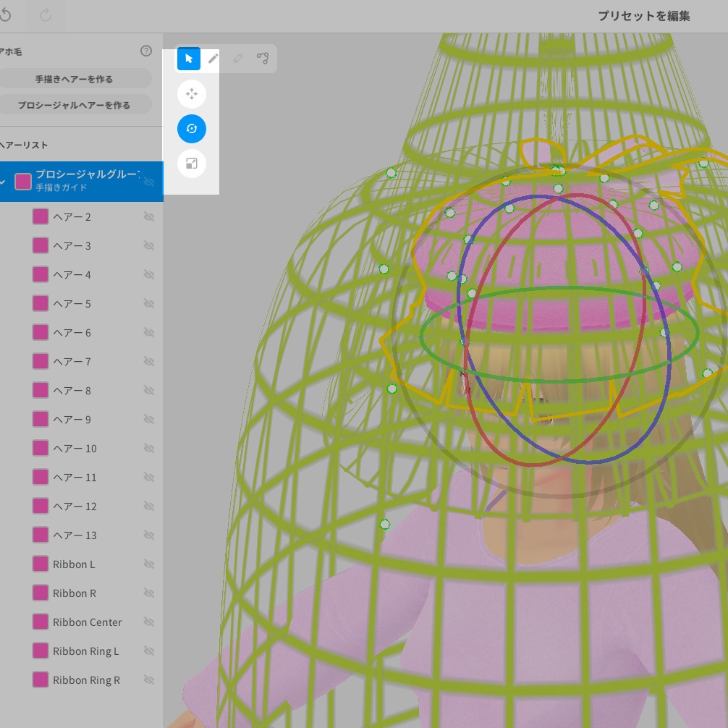Toggle visibility of ヘアー 3
The width and height of the screenshot is (728, 728).
[x=148, y=245]
